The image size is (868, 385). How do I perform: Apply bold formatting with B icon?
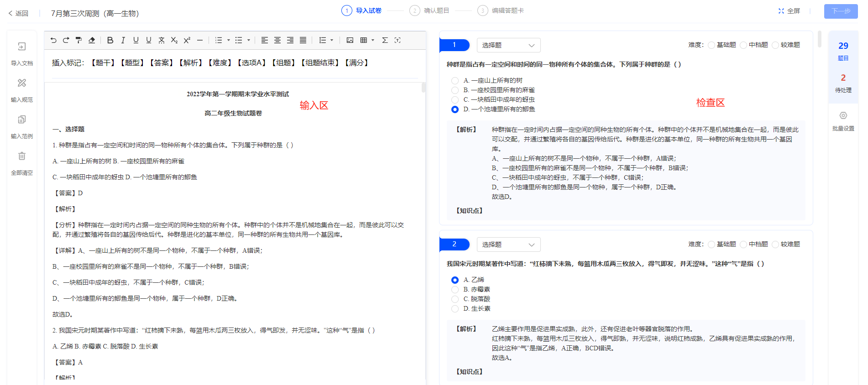[110, 40]
